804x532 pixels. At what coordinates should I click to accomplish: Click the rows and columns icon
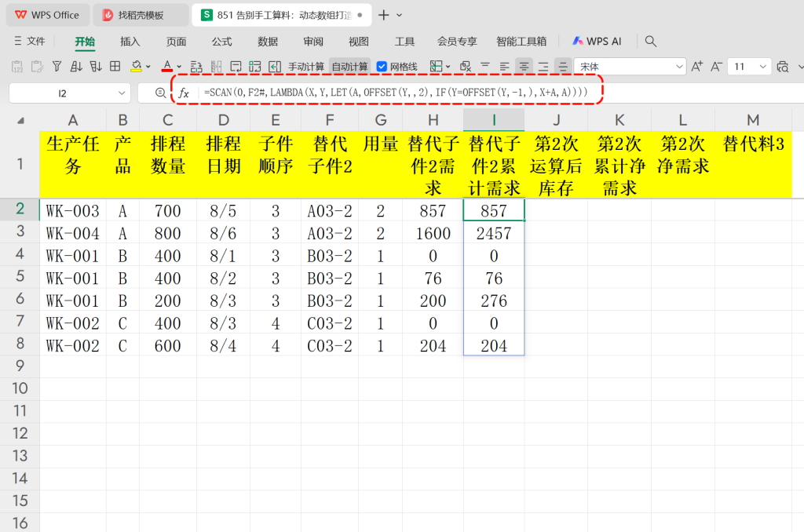click(196, 67)
